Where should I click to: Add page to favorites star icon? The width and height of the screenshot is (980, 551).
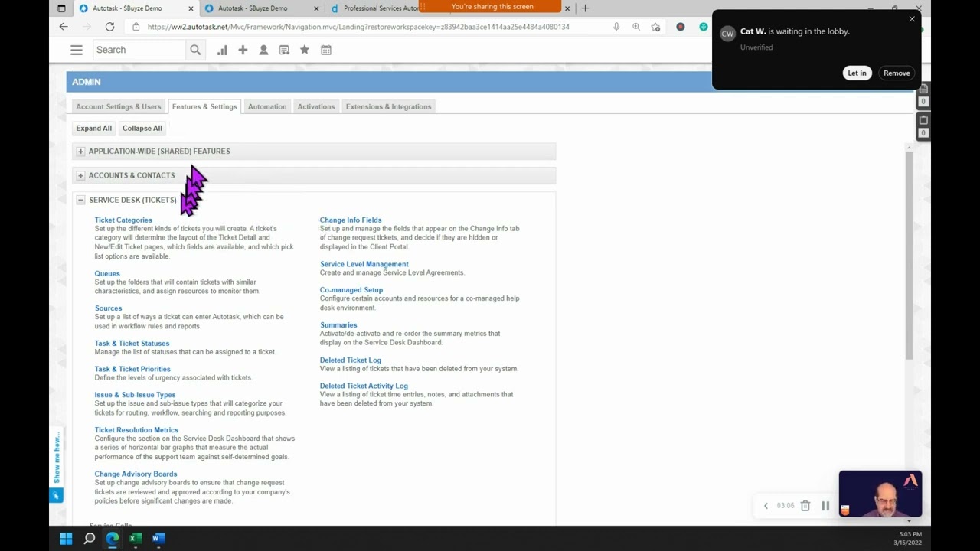point(656,27)
